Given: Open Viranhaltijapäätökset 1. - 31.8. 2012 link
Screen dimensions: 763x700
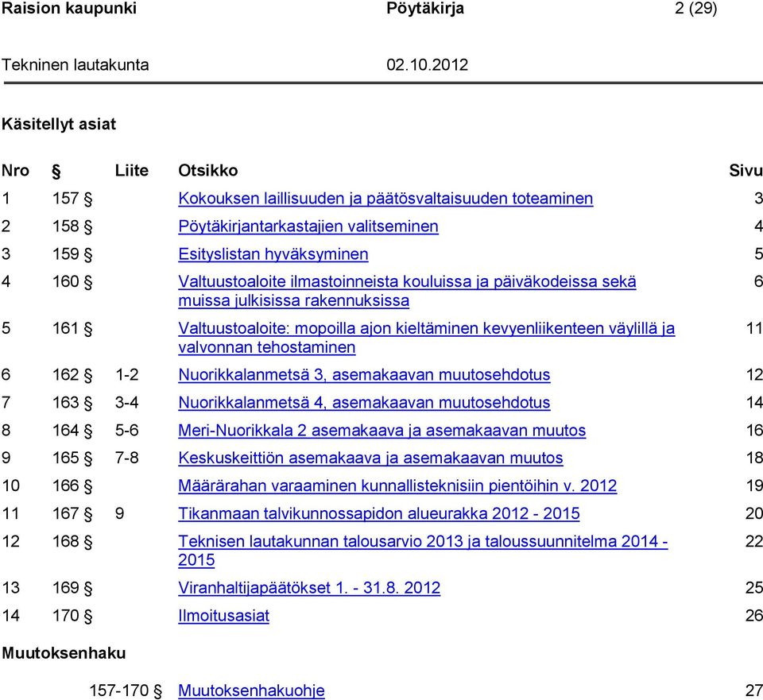Looking at the screenshot, I should (x=309, y=588).
